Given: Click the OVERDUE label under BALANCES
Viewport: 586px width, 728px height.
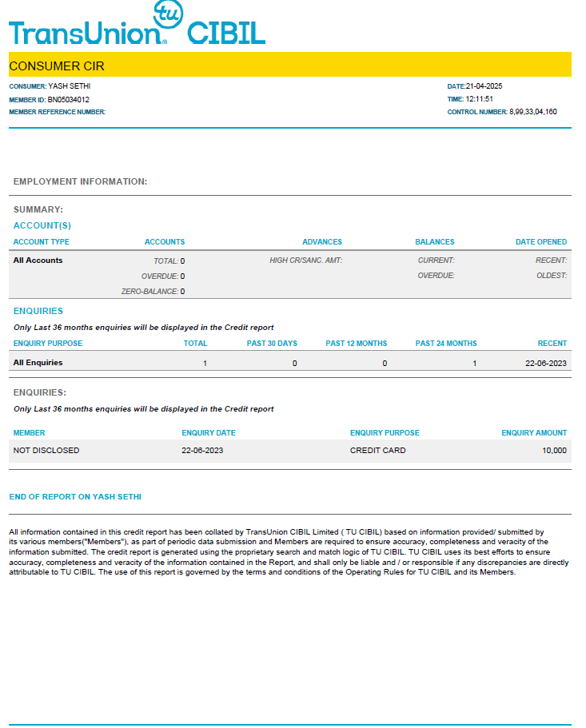Looking at the screenshot, I should pos(436,276).
